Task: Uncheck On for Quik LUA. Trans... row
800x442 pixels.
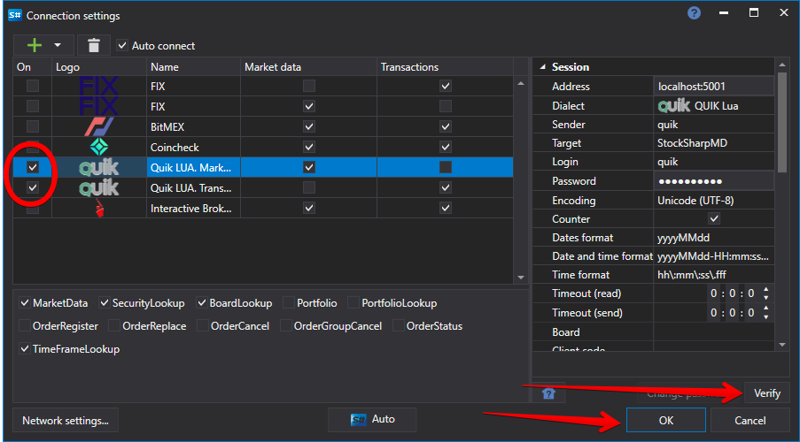Action: (33, 188)
